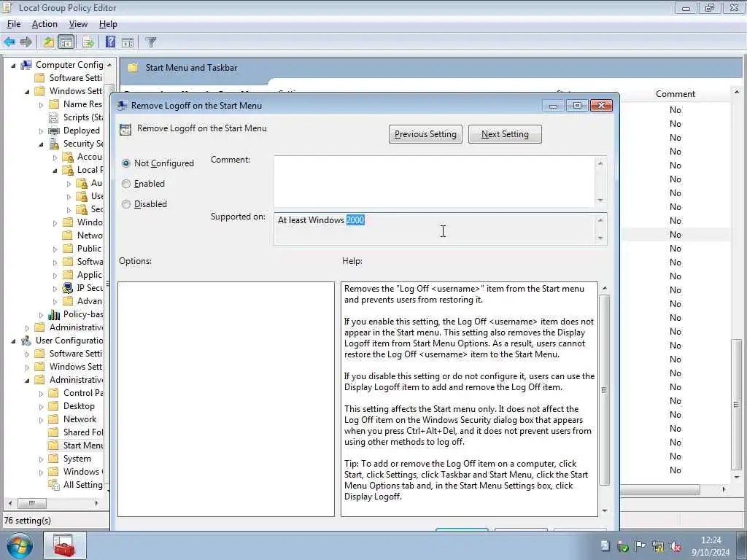Click the Comment box scroll up arrow
The image size is (747, 560).
[600, 163]
